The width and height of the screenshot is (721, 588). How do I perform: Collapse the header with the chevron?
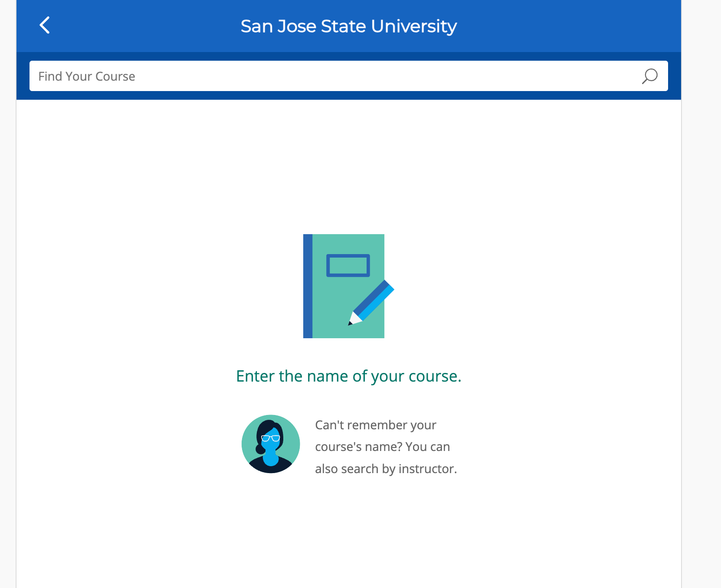pyautogui.click(x=45, y=26)
